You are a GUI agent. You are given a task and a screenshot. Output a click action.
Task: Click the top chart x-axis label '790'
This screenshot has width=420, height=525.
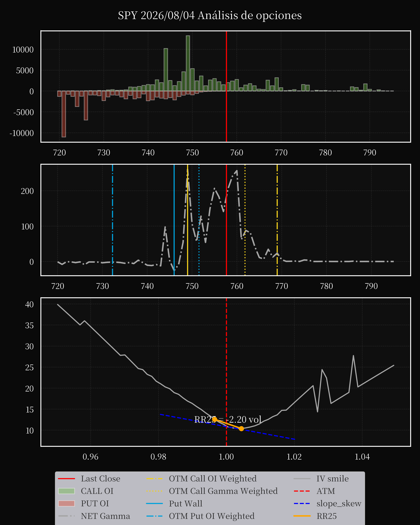tap(370, 153)
